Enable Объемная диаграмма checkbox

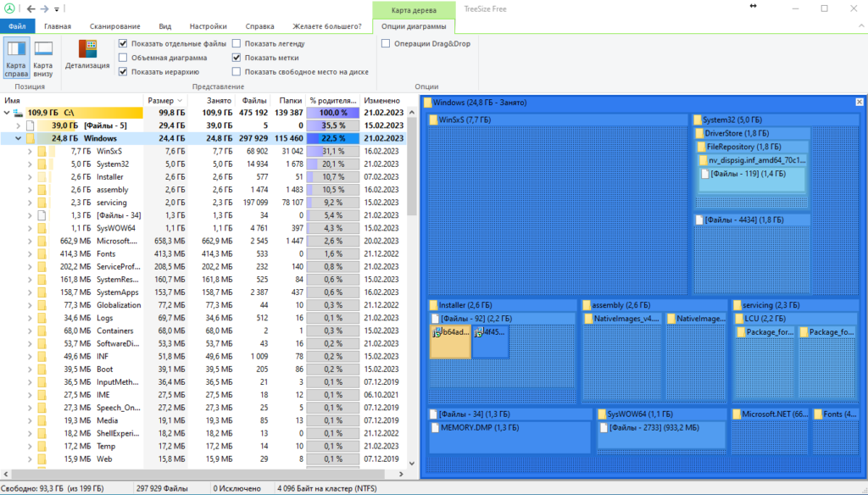coord(123,58)
